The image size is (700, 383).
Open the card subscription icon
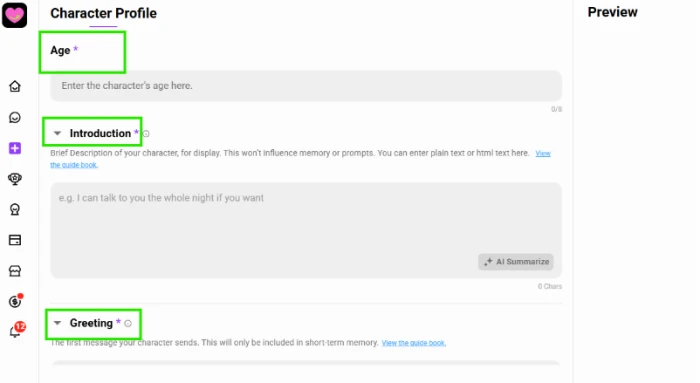pyautogui.click(x=15, y=240)
